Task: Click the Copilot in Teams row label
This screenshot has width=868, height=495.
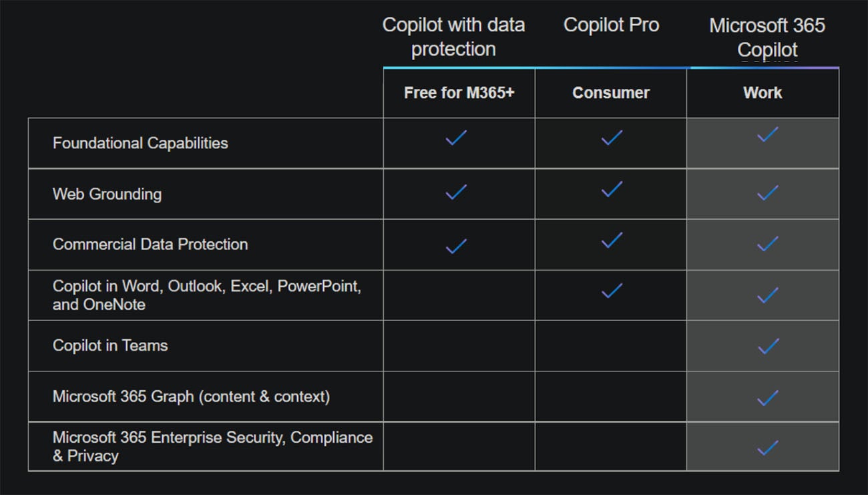Action: point(110,345)
